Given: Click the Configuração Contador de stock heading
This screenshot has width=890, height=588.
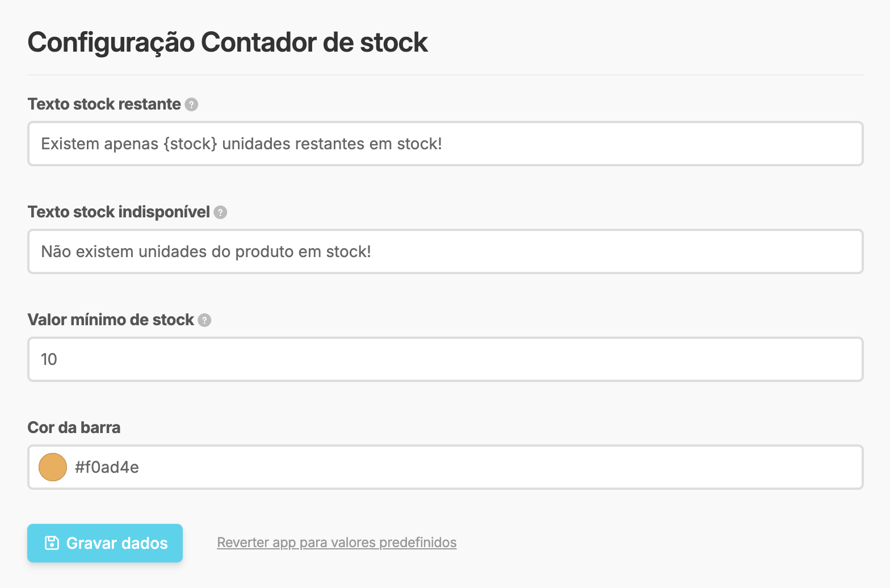Looking at the screenshot, I should [x=227, y=42].
